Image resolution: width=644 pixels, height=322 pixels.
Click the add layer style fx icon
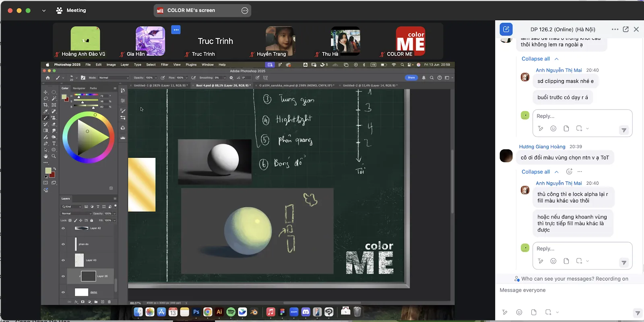tap(76, 302)
